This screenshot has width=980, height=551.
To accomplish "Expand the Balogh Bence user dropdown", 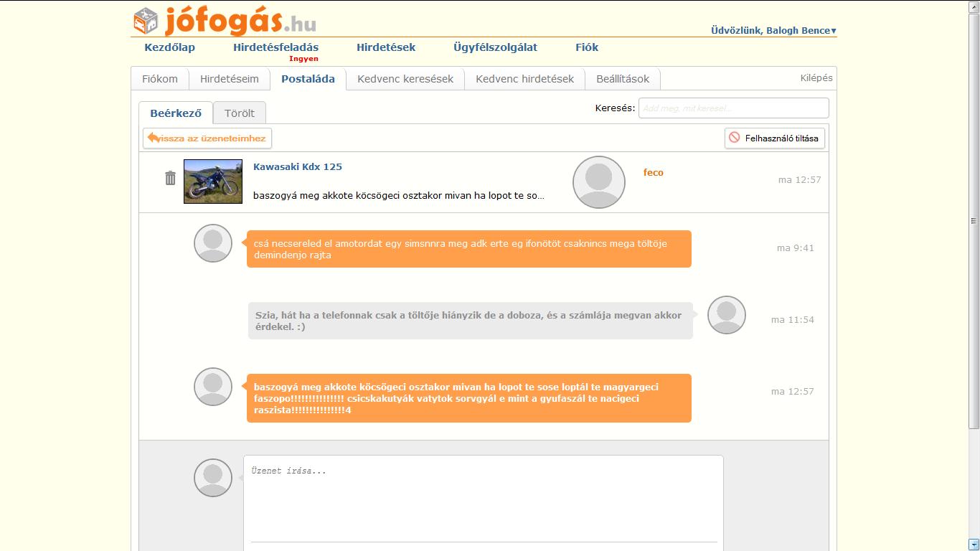I will pos(773,31).
